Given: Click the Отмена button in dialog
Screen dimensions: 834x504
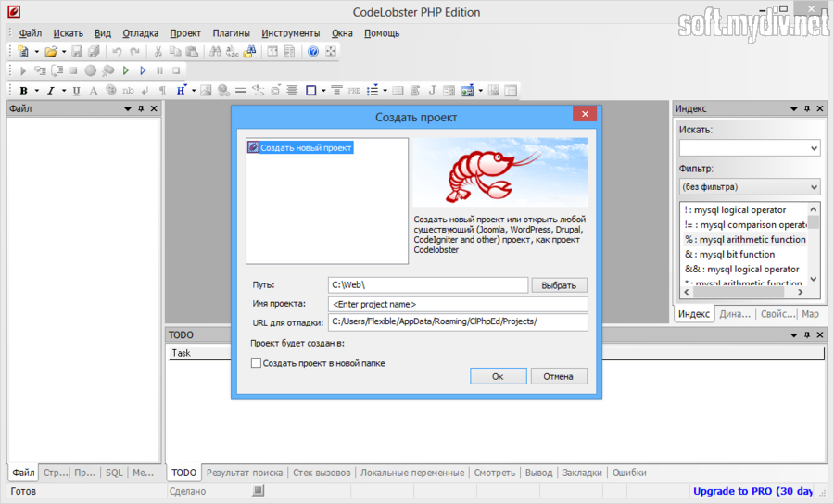Looking at the screenshot, I should click(x=559, y=376).
